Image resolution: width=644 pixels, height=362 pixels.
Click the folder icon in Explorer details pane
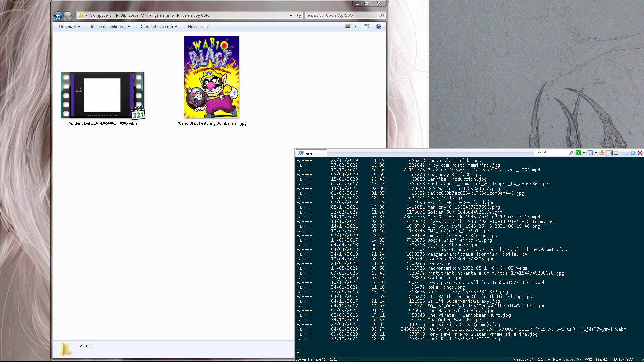point(65,349)
